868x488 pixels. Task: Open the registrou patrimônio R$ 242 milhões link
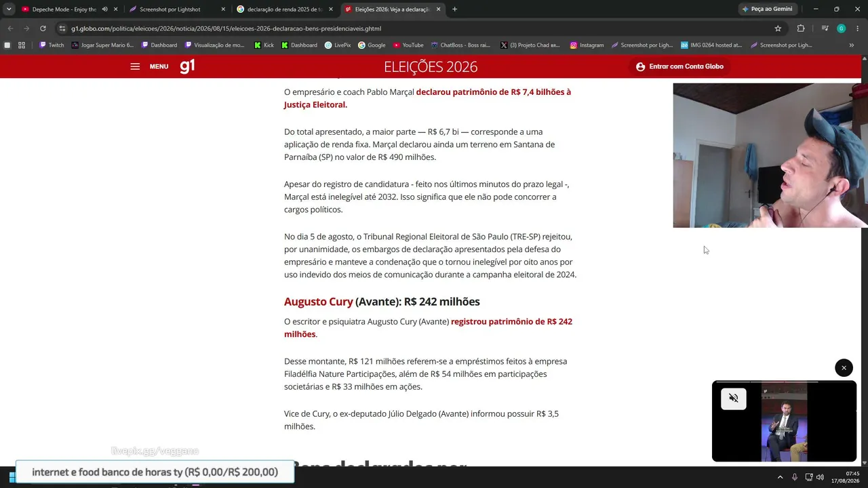(x=428, y=328)
